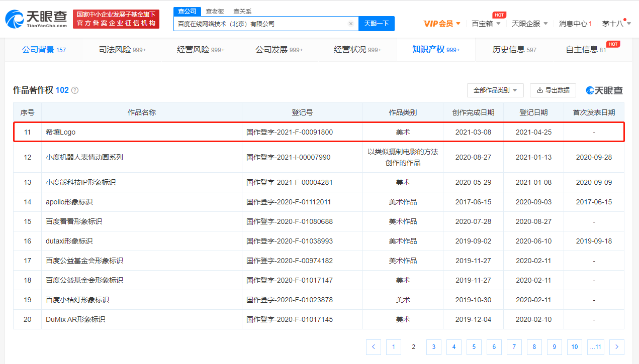Open the 经营状况 section tab

coord(357,50)
